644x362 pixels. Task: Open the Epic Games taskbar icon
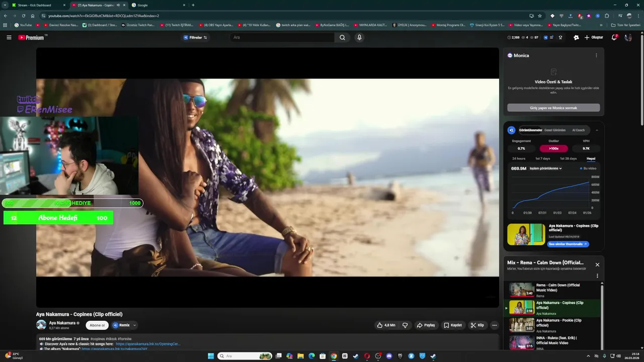pyautogui.click(x=400, y=356)
